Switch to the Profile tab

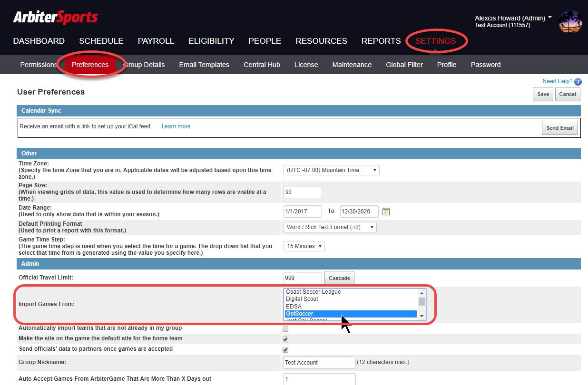click(447, 65)
